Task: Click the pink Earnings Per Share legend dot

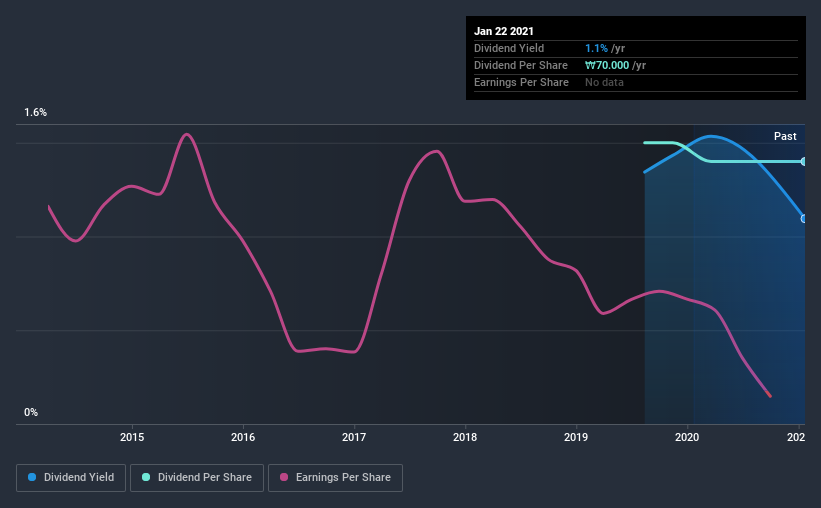Action: (284, 477)
